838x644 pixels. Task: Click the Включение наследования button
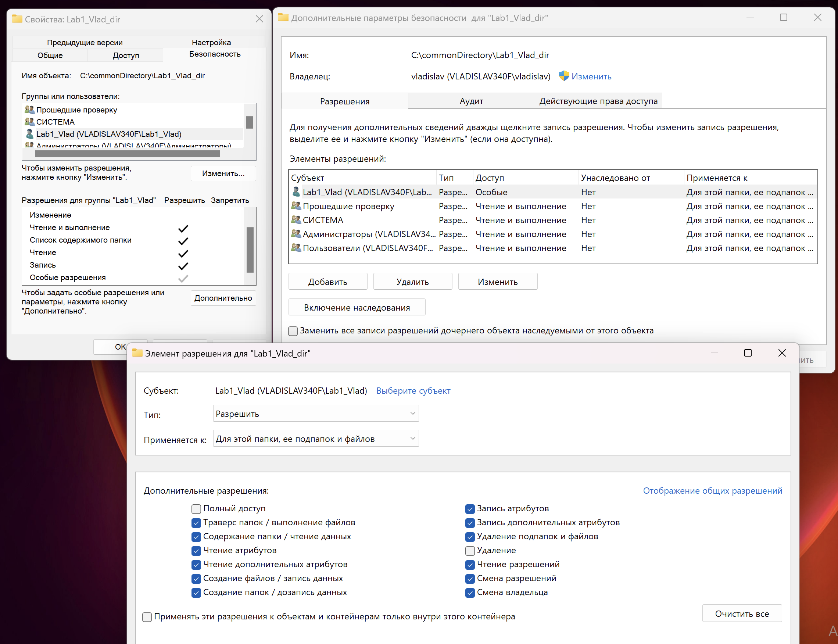[357, 307]
